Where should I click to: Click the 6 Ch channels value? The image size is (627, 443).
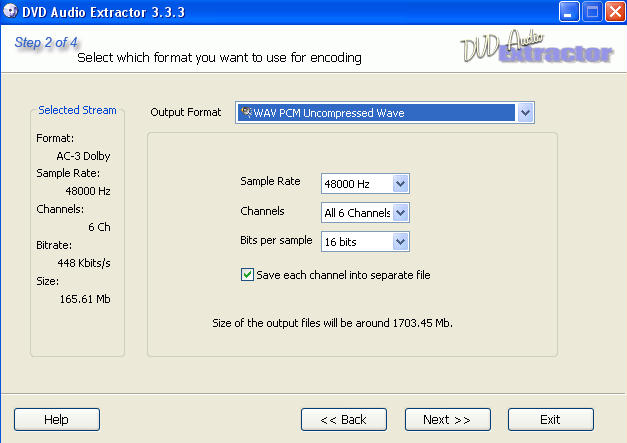point(99,227)
